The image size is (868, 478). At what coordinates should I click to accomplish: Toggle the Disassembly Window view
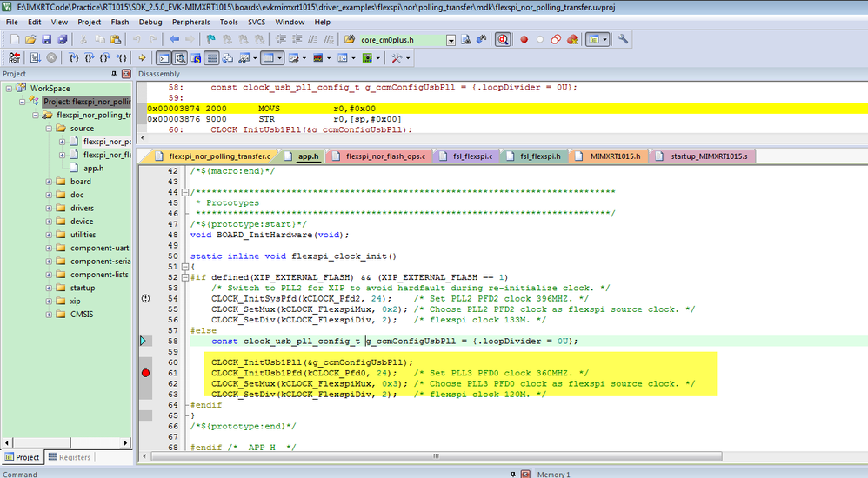click(180, 58)
